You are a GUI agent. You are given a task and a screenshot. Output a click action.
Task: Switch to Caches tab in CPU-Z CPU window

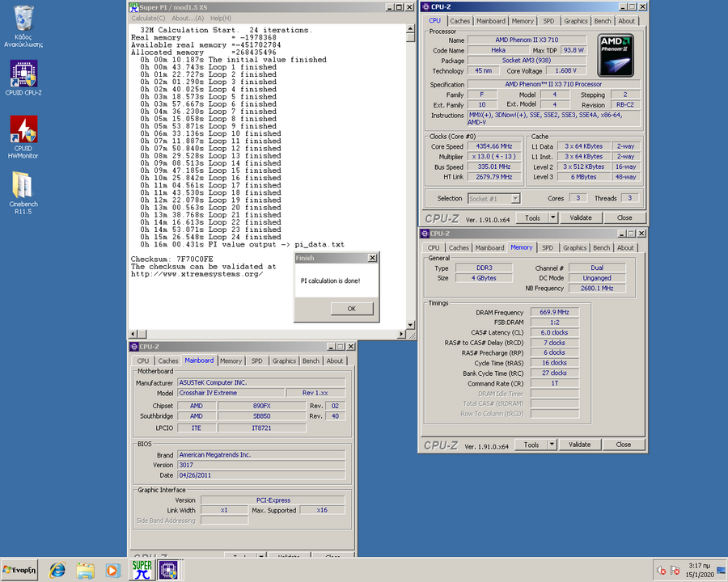(x=459, y=21)
